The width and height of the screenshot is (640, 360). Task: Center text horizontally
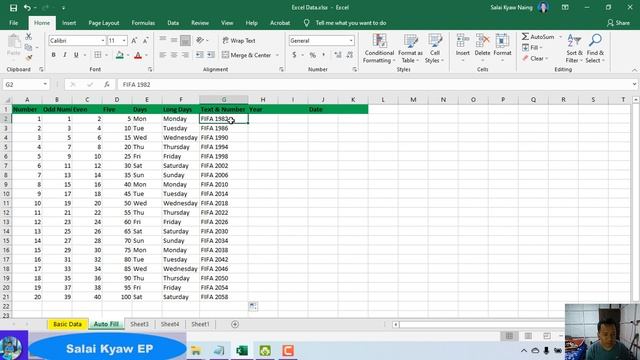pyautogui.click(x=174, y=55)
